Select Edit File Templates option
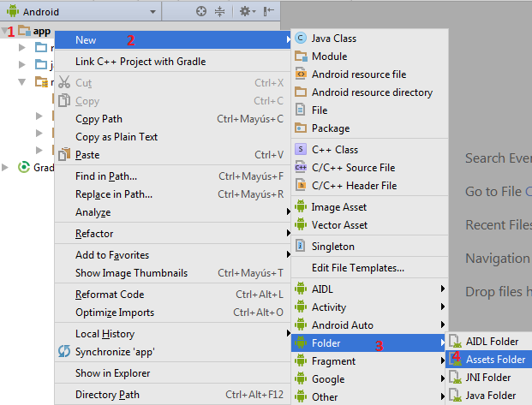Screen dimensions: 532x405 tap(357, 268)
